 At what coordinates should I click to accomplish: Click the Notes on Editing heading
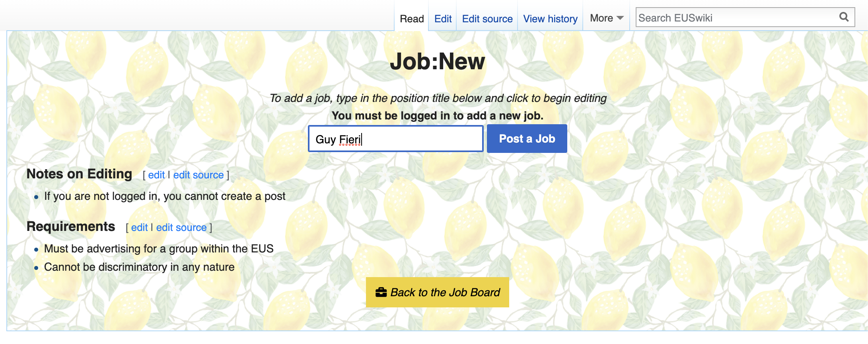79,174
